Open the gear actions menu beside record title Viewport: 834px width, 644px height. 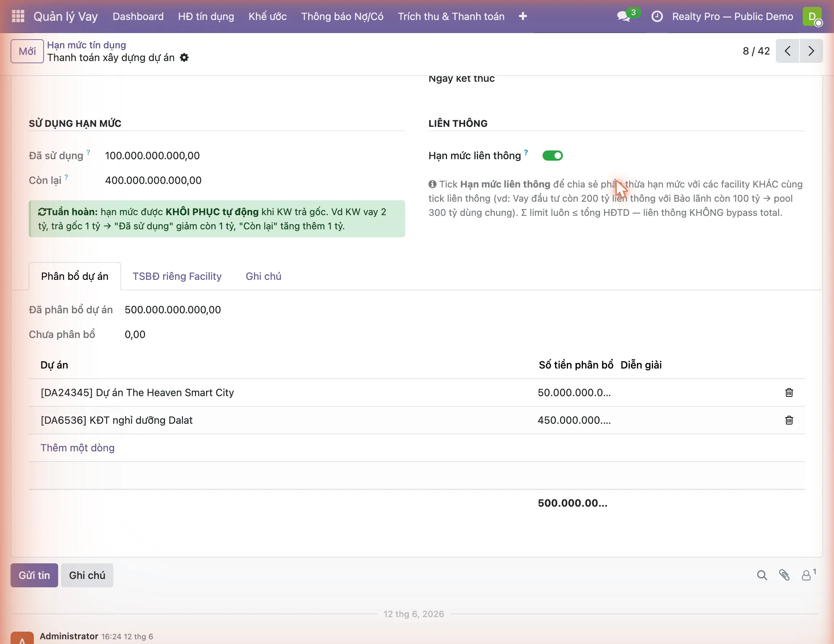(184, 58)
